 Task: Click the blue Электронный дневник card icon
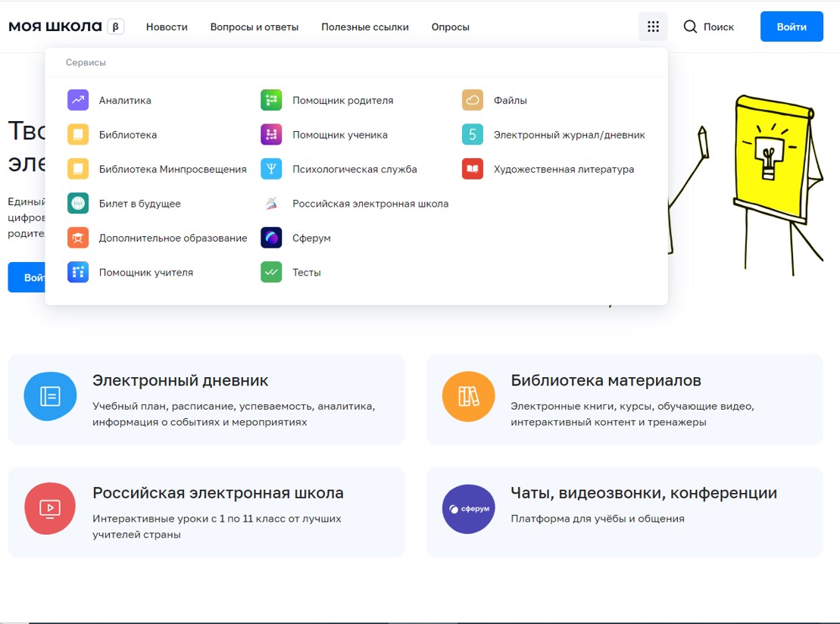(50, 396)
